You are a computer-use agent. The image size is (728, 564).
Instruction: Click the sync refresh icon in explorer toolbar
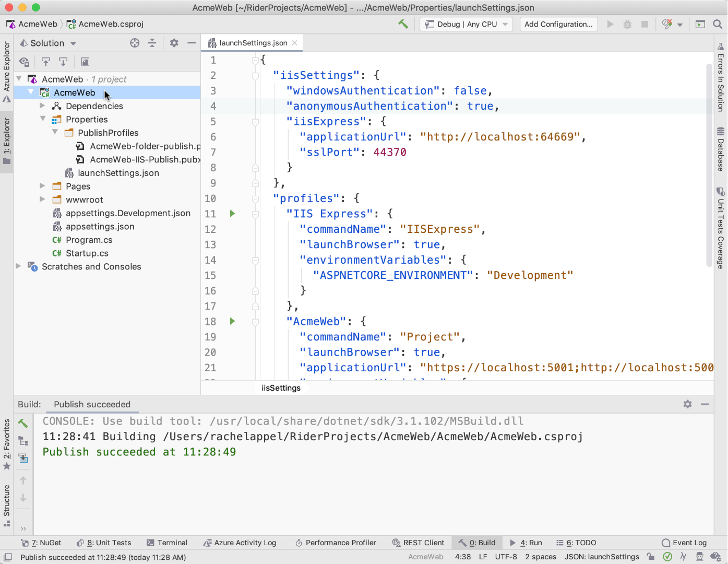coord(24,62)
